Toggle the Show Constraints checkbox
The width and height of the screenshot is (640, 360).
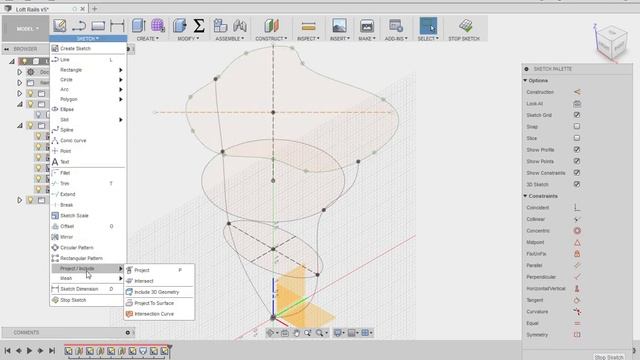tap(577, 173)
